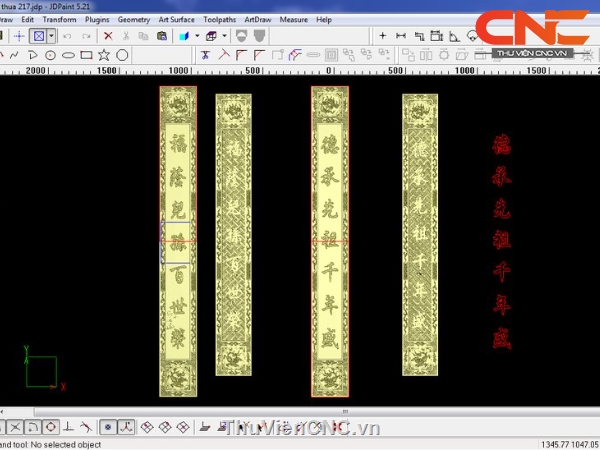Open the Edit menu

27,20
